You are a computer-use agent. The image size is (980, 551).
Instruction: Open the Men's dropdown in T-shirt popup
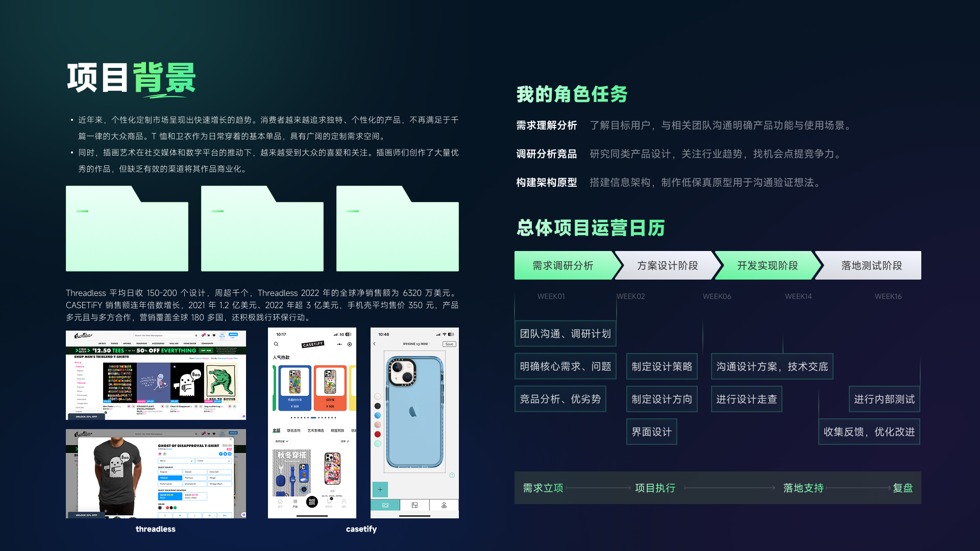pos(176,461)
